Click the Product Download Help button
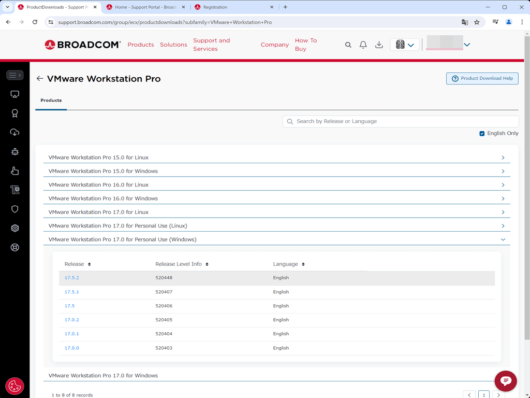530x398 pixels. pos(482,78)
